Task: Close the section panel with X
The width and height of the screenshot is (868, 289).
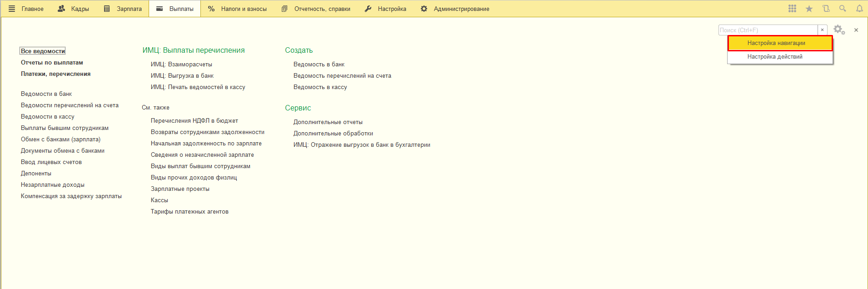Action: click(x=856, y=30)
